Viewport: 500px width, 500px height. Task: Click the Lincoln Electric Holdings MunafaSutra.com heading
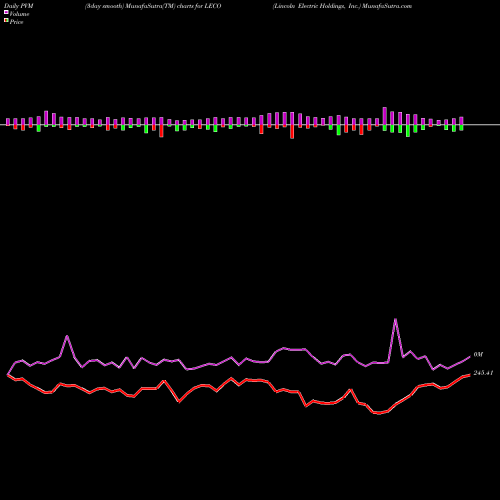[x=342, y=6]
